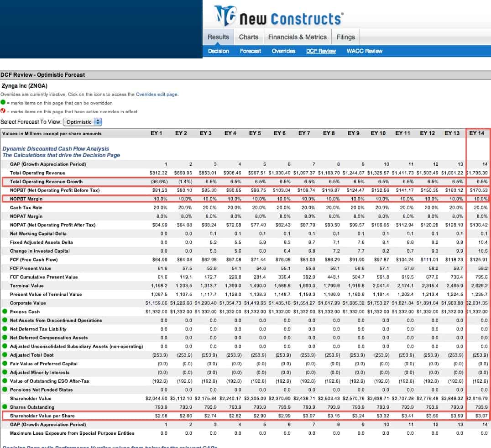Click the '(36.6%)' revenue growth cell
The height and width of the screenshot is (448, 491).
pos(159,181)
